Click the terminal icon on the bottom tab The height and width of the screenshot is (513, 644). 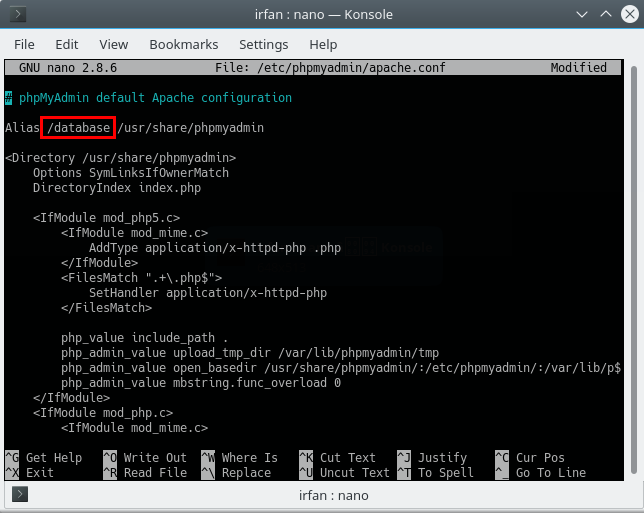pyautogui.click(x=20, y=494)
